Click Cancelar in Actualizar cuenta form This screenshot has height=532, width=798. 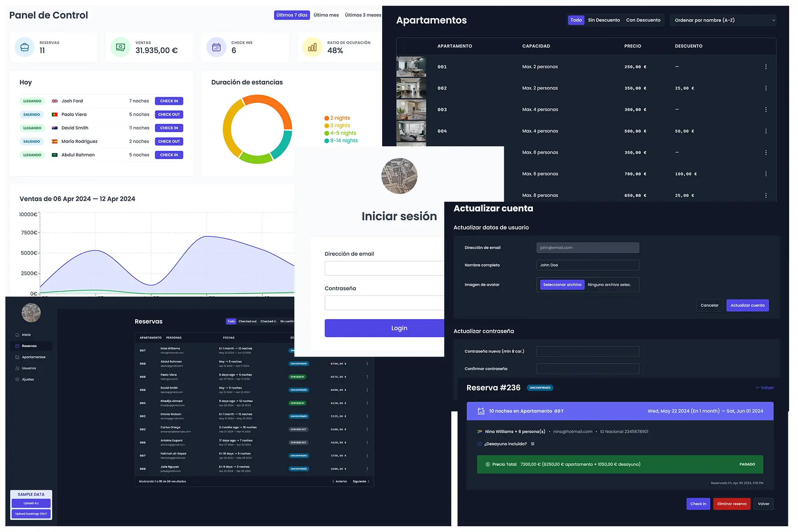709,305
